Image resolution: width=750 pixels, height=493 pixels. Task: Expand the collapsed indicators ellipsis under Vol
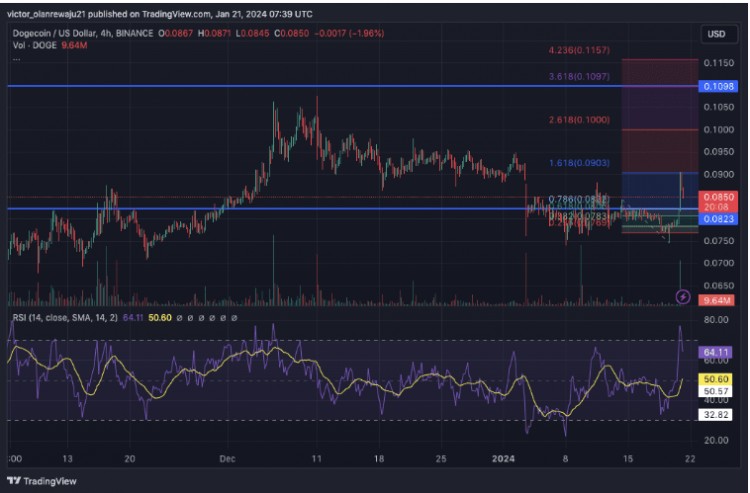pos(16,58)
